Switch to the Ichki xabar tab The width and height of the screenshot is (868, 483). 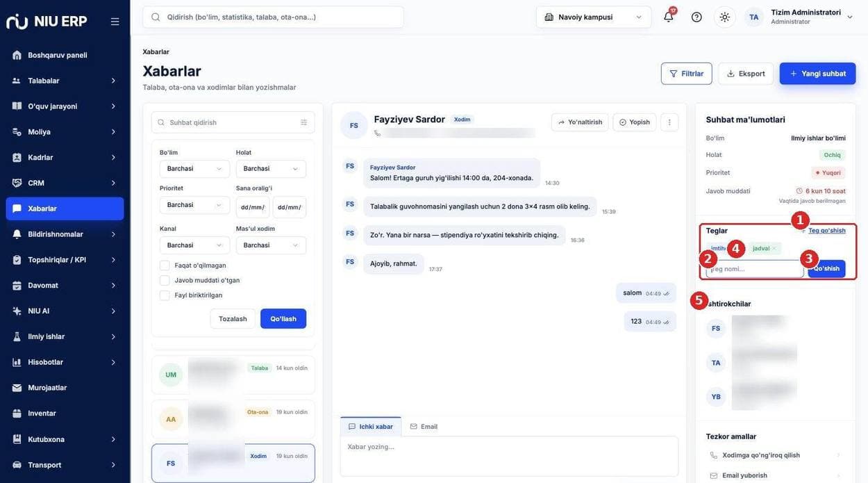point(371,427)
